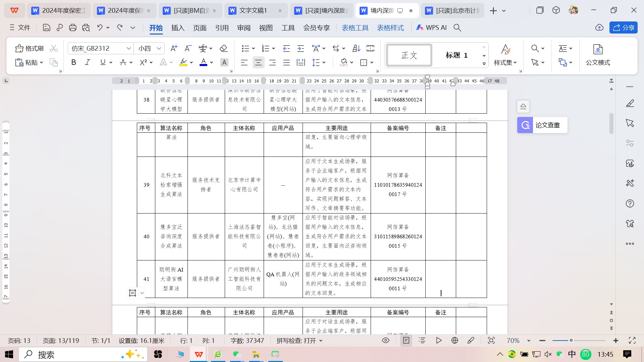This screenshot has height=362, width=644.
Task: Click the eye protection mode icon
Action: coord(386,341)
